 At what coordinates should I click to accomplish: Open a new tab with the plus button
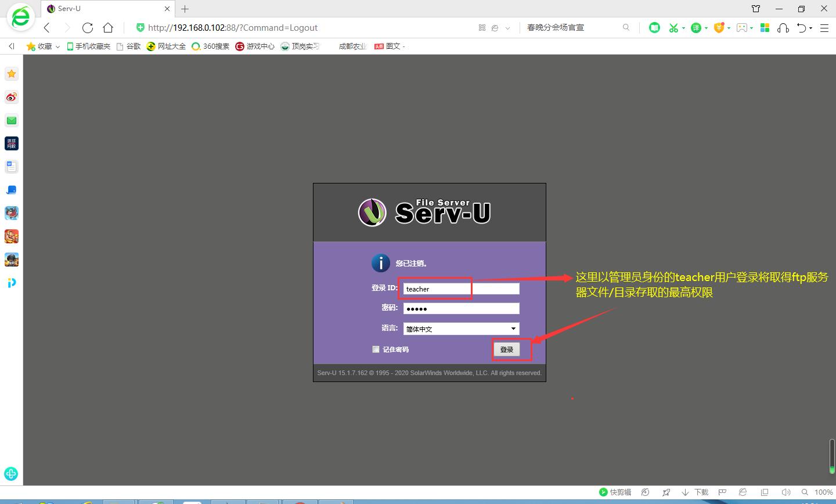[x=185, y=9]
